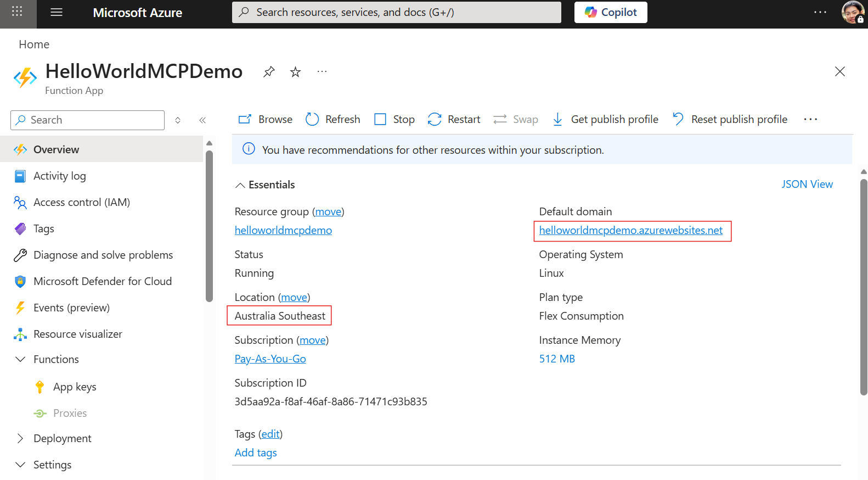This screenshot has width=868, height=480.
Task: Collapse the sidebar menu with double chevron
Action: click(202, 120)
